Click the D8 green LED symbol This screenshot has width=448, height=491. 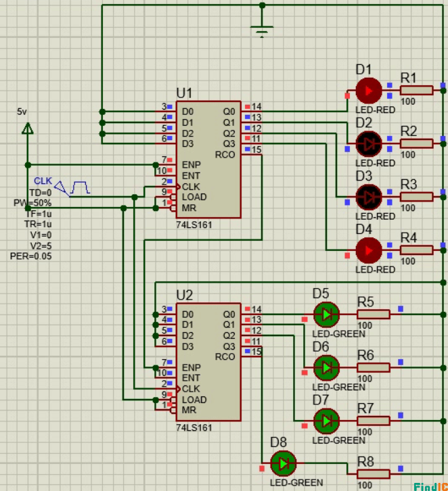point(283,463)
